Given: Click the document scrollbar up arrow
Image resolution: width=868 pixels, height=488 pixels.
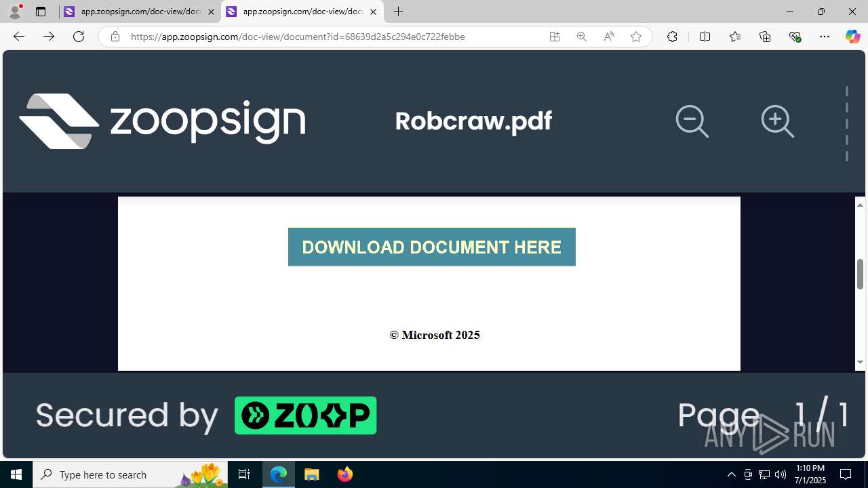Looking at the screenshot, I should [x=860, y=205].
